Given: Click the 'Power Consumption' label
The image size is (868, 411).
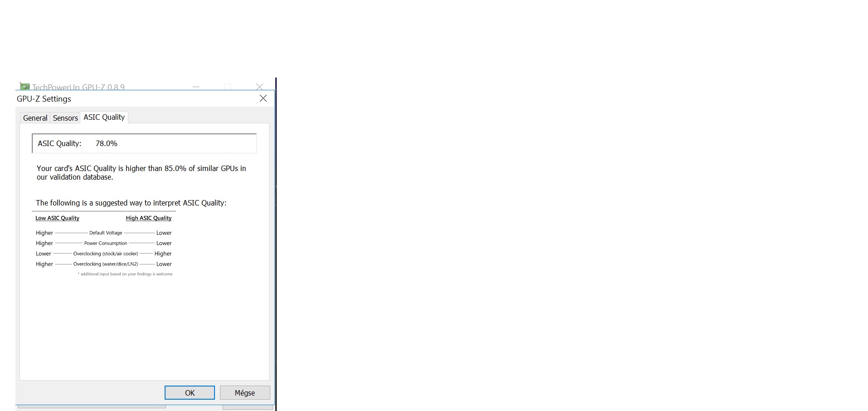Looking at the screenshot, I should click(x=106, y=243).
